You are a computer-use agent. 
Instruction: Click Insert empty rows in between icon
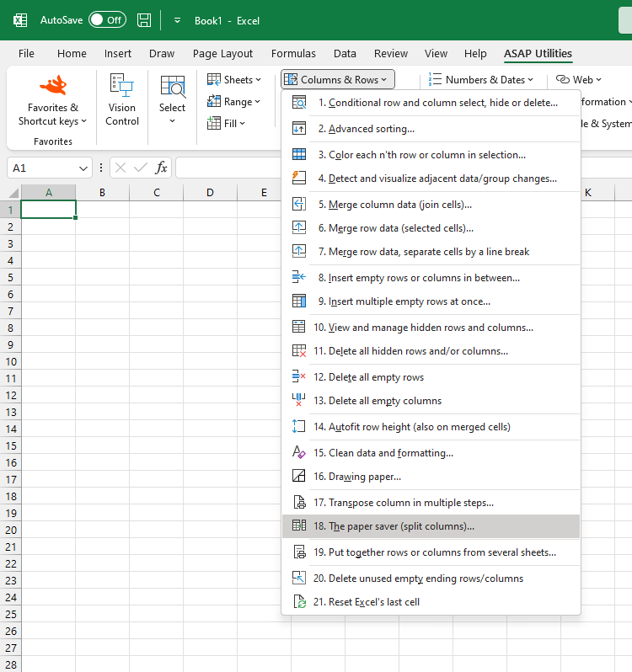(x=299, y=277)
